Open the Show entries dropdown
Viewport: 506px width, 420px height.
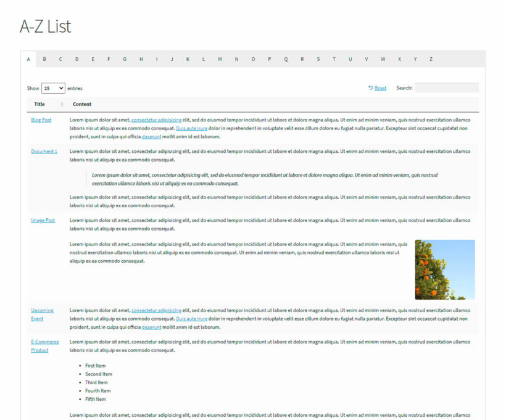(53, 88)
